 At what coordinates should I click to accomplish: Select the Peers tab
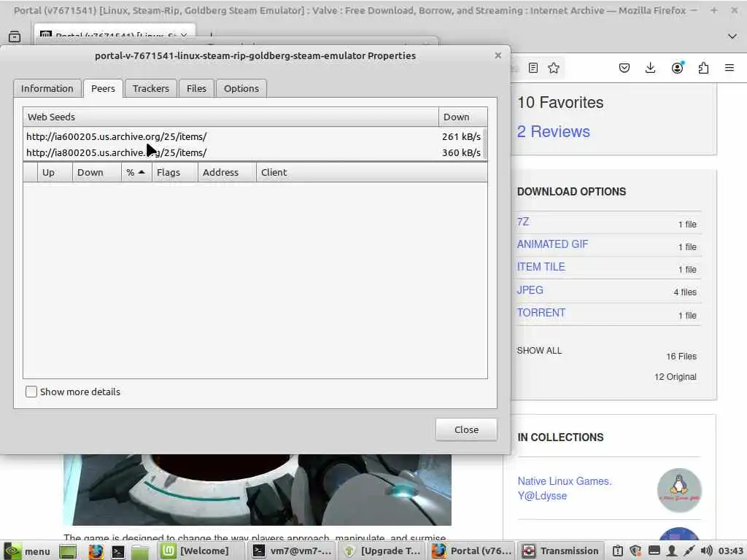pos(103,88)
